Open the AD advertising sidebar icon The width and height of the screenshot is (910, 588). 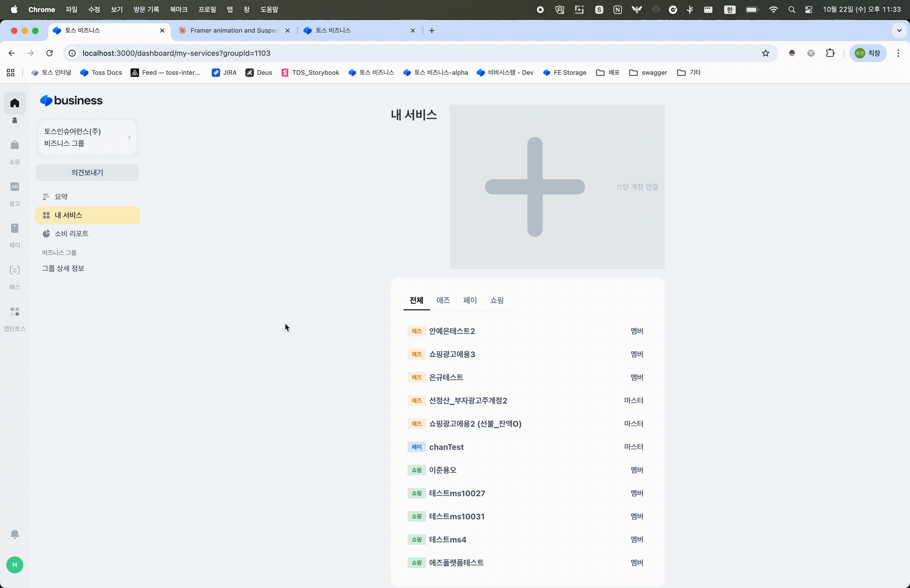point(14,187)
